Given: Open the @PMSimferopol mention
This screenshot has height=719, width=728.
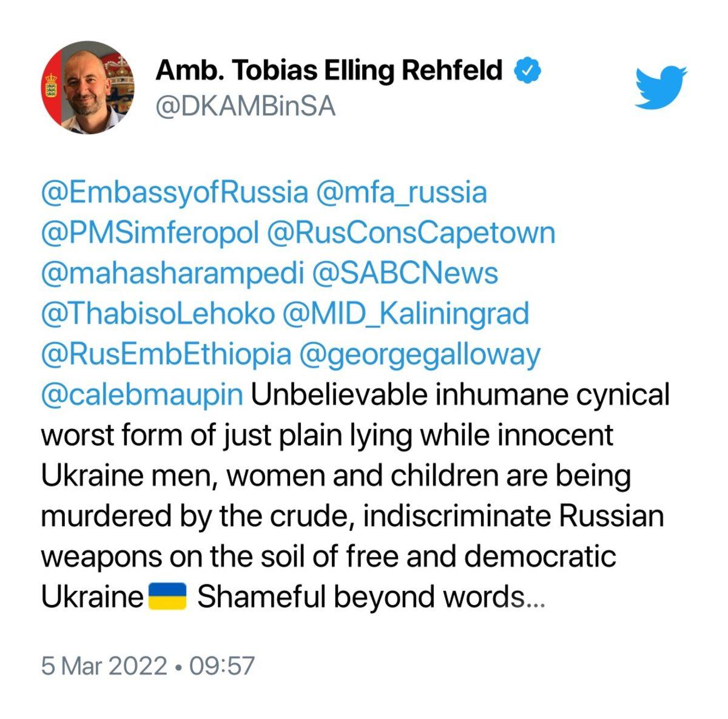Looking at the screenshot, I should [x=150, y=233].
